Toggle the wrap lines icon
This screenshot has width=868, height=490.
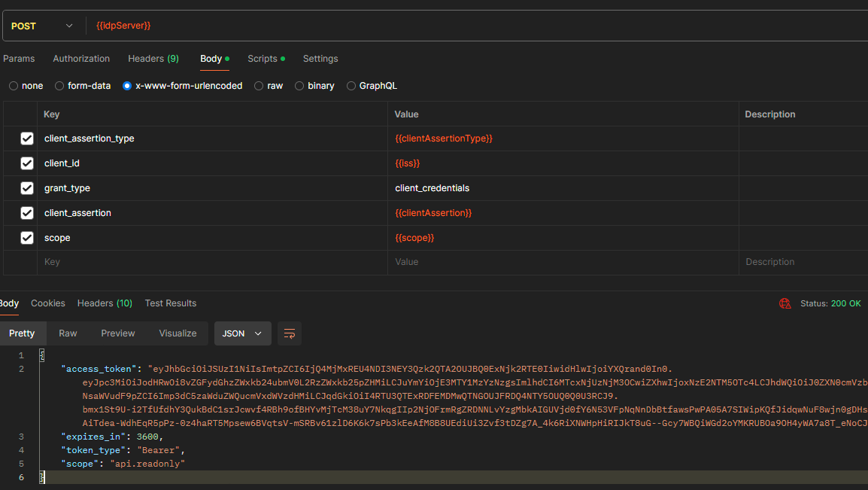pos(290,333)
